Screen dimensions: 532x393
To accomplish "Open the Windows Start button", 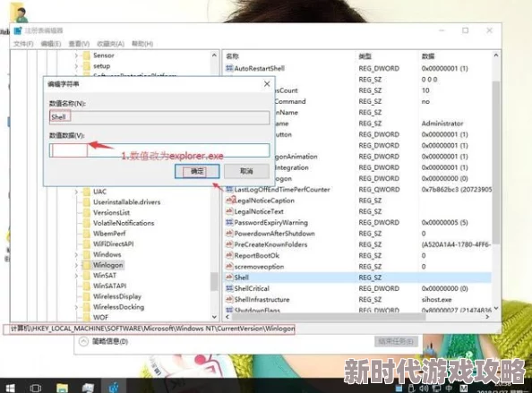I will 10,388.
